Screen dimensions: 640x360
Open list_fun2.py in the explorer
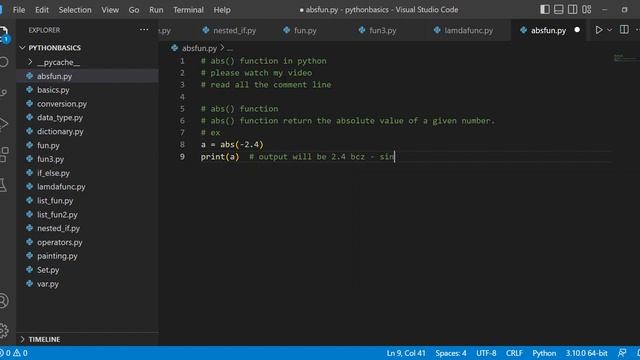[x=57, y=214]
